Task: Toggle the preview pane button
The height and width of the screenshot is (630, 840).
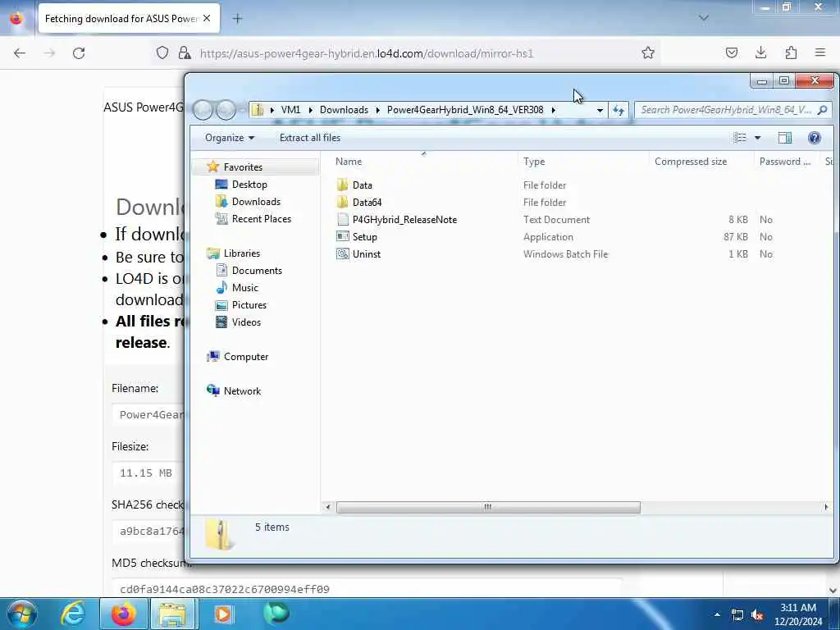Action: point(785,138)
